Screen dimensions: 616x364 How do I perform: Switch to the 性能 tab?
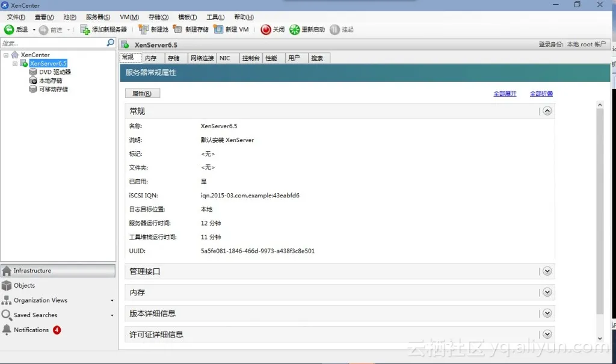pyautogui.click(x=274, y=58)
